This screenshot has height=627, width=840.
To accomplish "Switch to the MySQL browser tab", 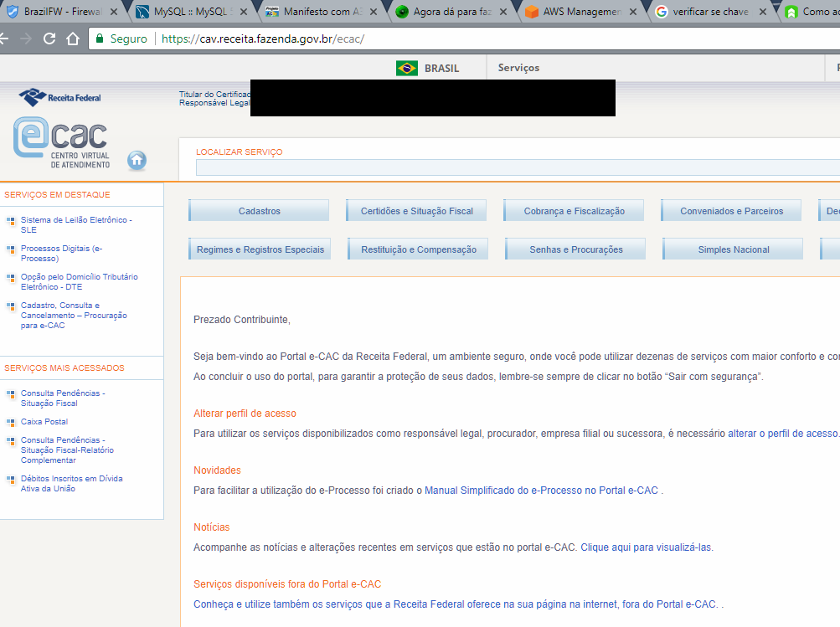I will point(193,11).
